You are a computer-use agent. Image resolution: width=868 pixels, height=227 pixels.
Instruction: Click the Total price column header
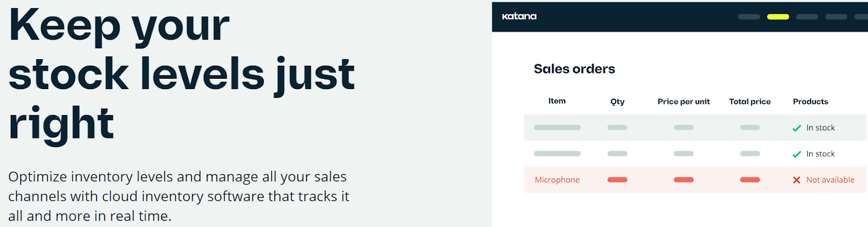pyautogui.click(x=750, y=102)
